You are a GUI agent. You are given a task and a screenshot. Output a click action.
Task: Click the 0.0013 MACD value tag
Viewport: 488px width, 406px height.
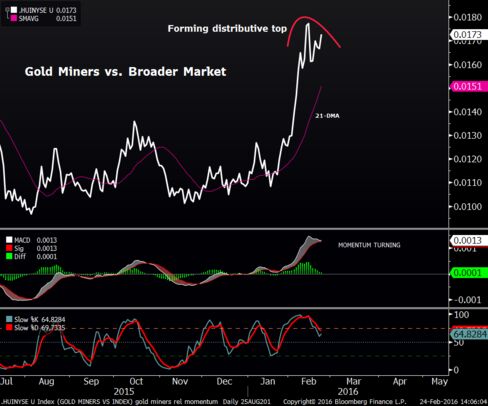pos(468,240)
